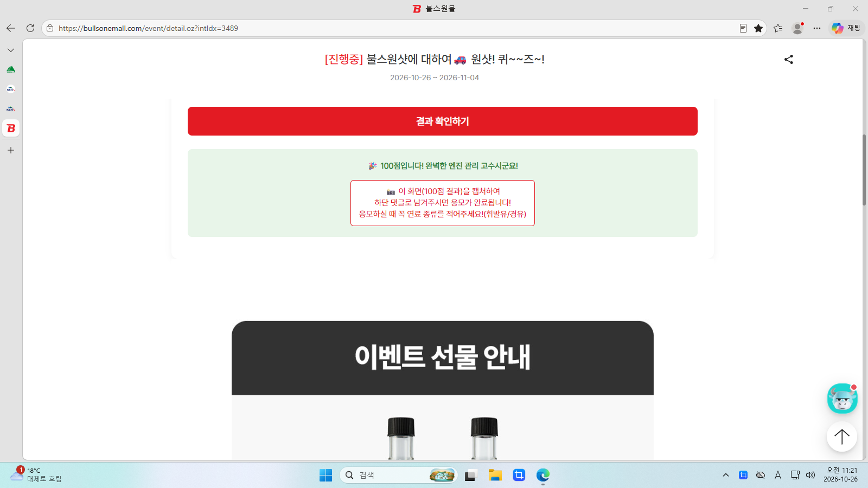Screen dimensions: 868x488
Task: Open Snipping Tool from taskbar
Action: (519, 476)
